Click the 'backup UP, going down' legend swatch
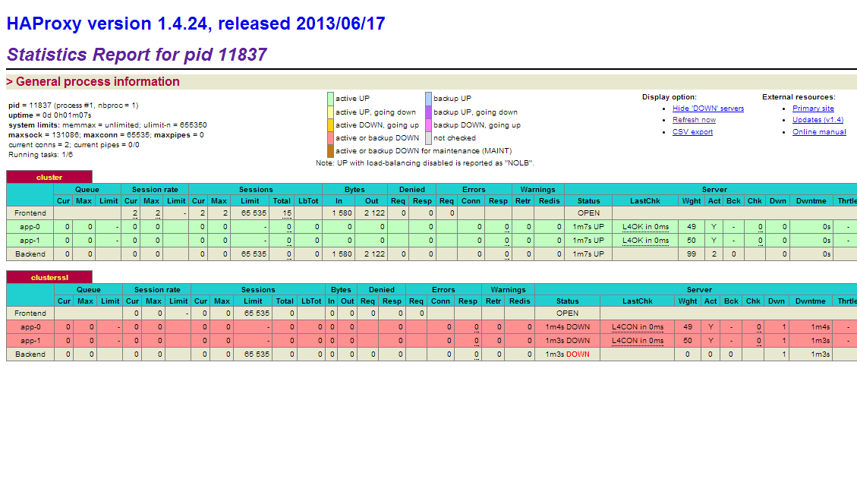The width and height of the screenshot is (857, 504). click(428, 112)
